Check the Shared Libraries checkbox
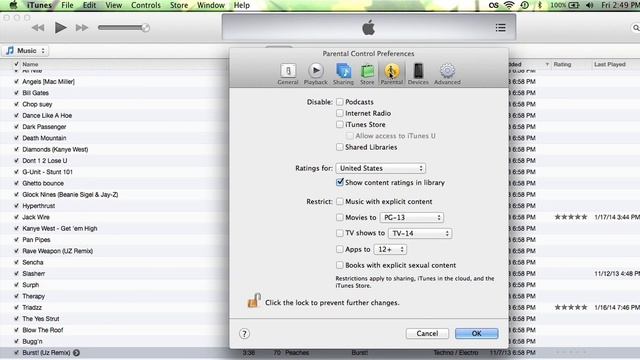640x360 pixels. [x=339, y=147]
